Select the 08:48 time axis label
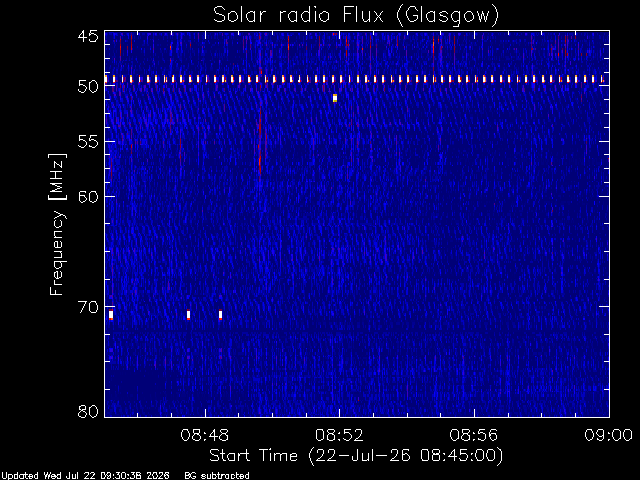The width and height of the screenshot is (640, 480). click(x=204, y=435)
